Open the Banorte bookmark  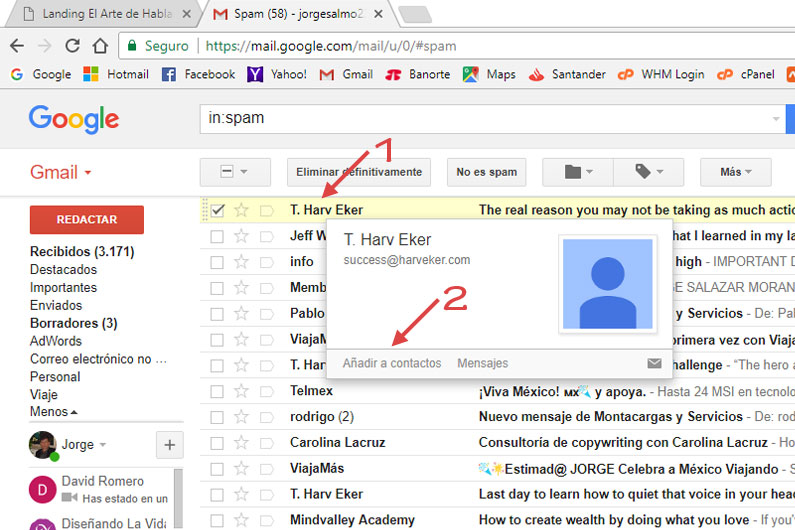[x=418, y=75]
